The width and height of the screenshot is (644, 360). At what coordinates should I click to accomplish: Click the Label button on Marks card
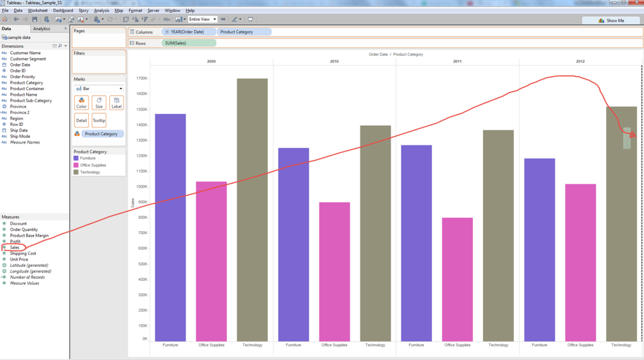pos(116,103)
